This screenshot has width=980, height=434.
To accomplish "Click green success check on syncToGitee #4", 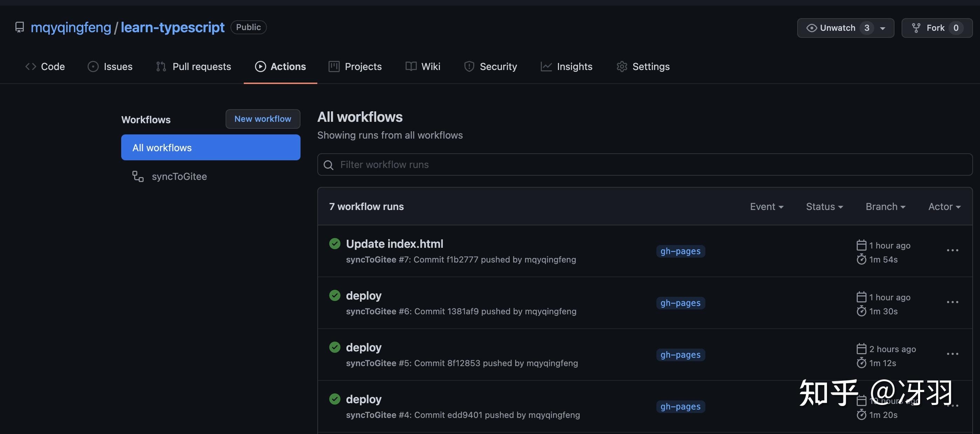I will [335, 399].
